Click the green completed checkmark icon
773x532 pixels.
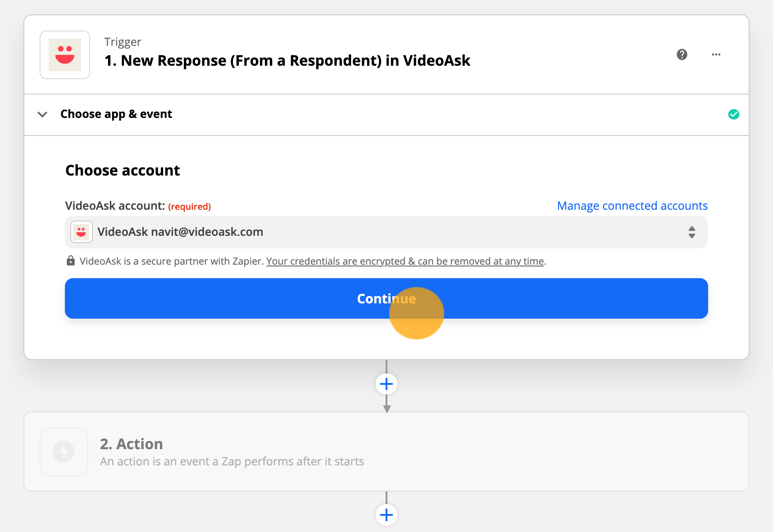(734, 114)
